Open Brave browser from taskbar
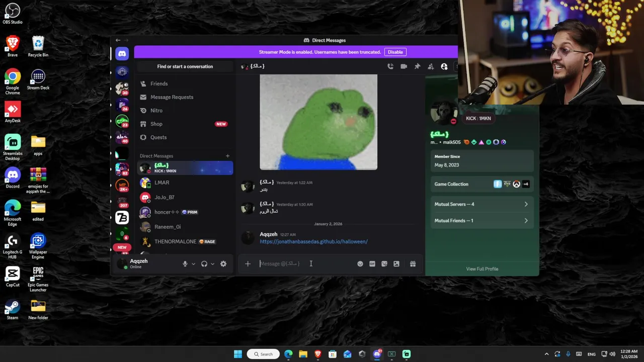 (x=317, y=354)
